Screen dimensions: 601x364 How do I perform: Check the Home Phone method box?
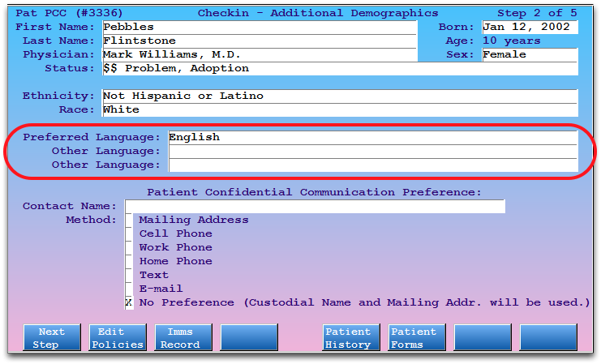point(129,261)
